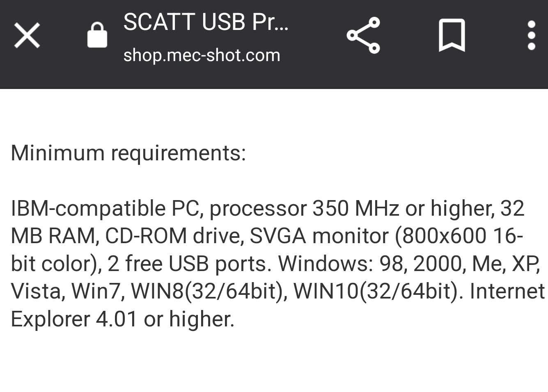Tap the SVGA monitor text

pyautogui.click(x=319, y=236)
